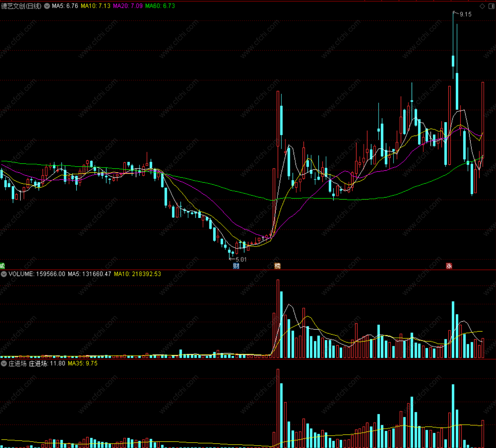Click the 9.15 high price label
Image resolution: width=496 pixels, height=448 pixels.
[x=466, y=14]
